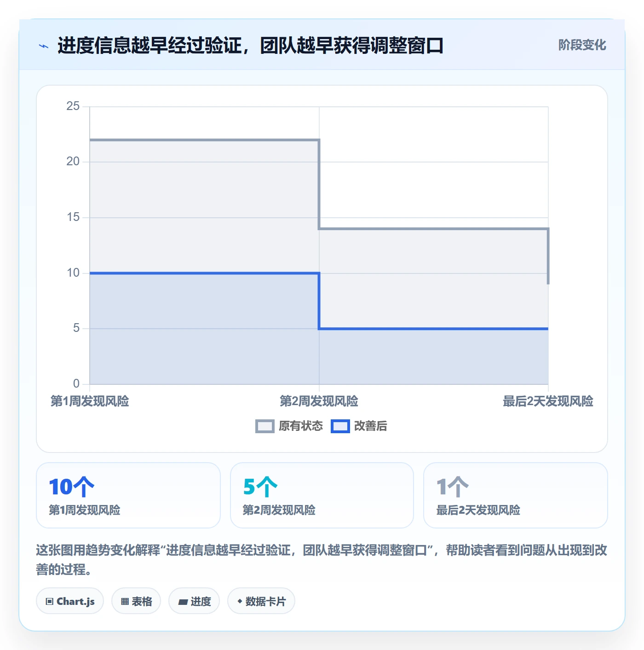Select the 进度 tag chip
Image resolution: width=644 pixels, height=650 pixels.
(x=194, y=601)
